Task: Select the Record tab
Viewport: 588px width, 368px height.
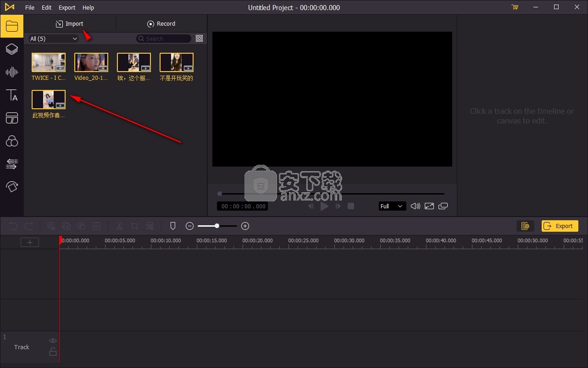Action: 161,23
